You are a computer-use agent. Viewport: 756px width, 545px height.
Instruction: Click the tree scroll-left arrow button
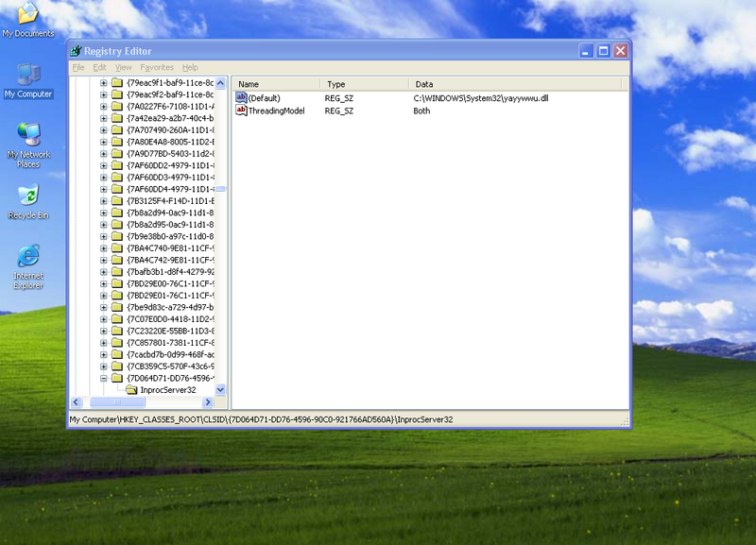(77, 401)
